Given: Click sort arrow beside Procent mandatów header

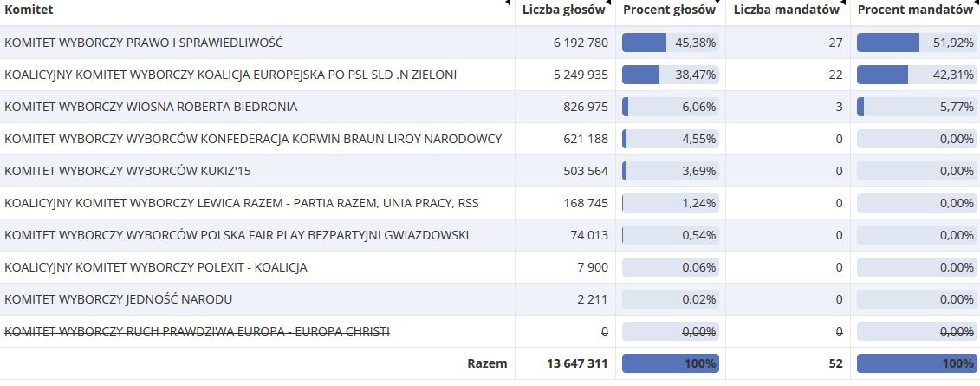Looking at the screenshot, I should 976,3.
